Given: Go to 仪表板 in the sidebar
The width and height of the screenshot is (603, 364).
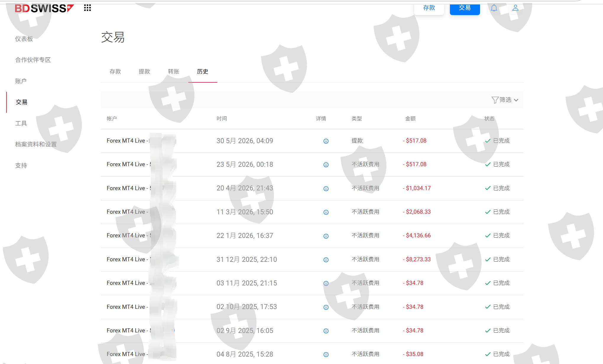Looking at the screenshot, I should [24, 39].
